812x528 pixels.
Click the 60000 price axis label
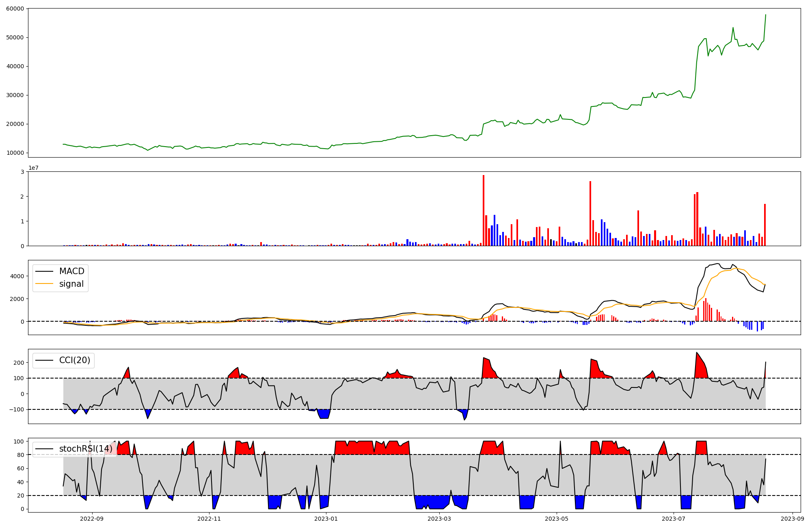coord(15,9)
